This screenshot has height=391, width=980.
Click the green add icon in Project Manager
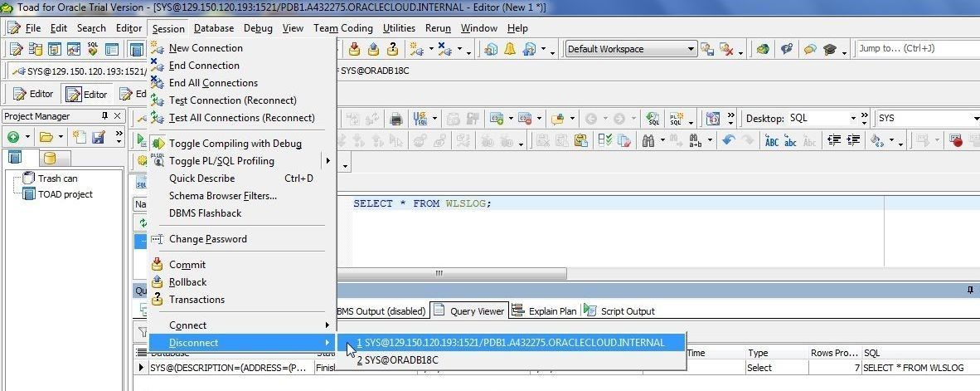pyautogui.click(x=12, y=136)
